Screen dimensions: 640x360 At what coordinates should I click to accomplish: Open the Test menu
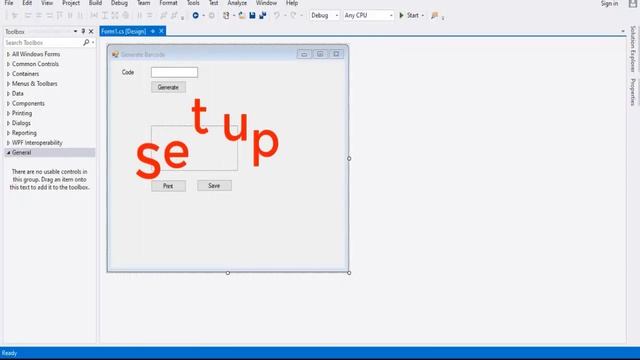click(213, 3)
